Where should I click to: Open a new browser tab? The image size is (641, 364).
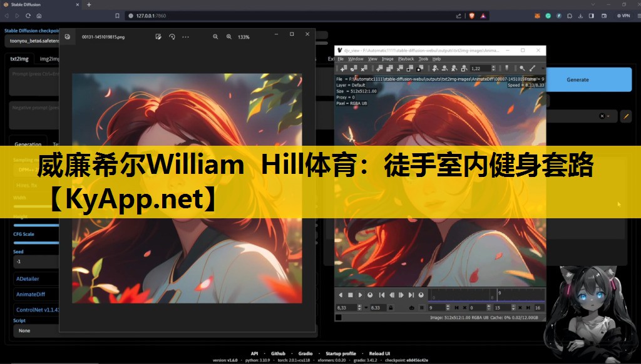point(89,4)
